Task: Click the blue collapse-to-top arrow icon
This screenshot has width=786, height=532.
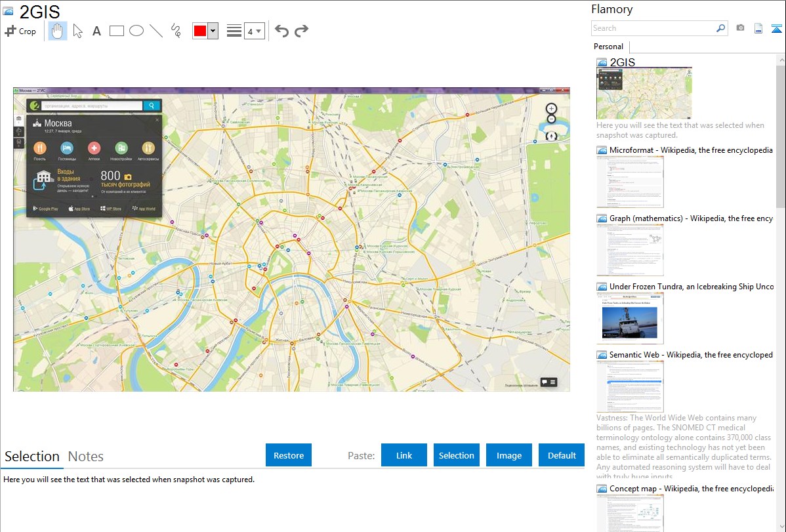Action: [x=776, y=28]
